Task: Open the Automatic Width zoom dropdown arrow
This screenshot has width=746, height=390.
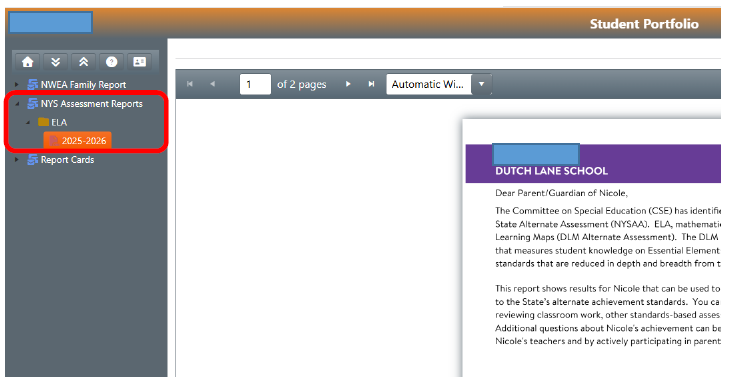Action: pyautogui.click(x=481, y=84)
